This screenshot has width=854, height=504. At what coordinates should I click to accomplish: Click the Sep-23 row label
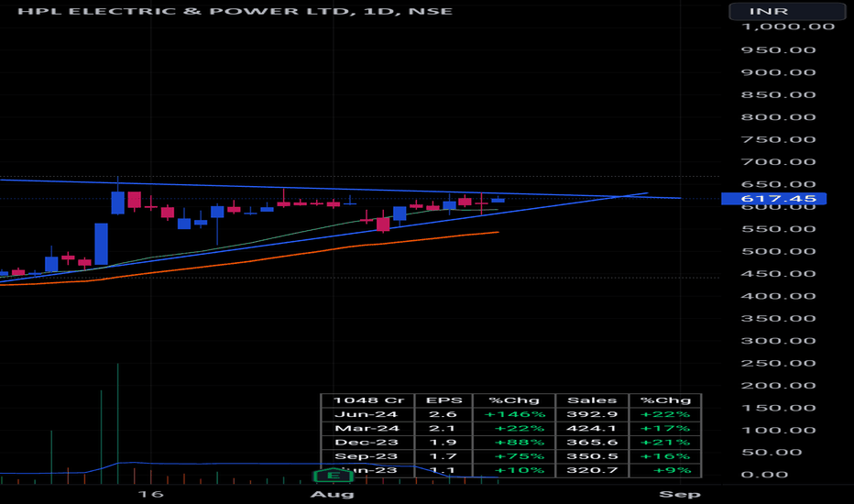pyautogui.click(x=366, y=456)
